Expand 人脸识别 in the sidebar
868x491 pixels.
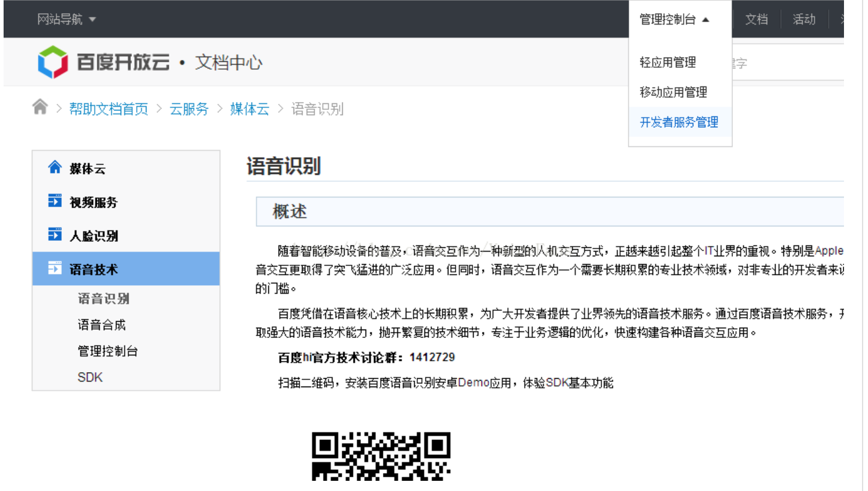tap(126, 235)
